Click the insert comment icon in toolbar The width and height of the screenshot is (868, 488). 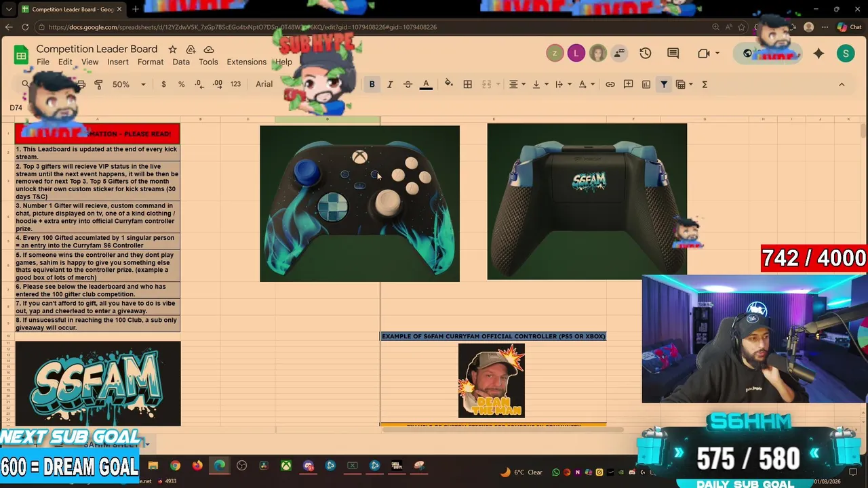pyautogui.click(x=628, y=84)
